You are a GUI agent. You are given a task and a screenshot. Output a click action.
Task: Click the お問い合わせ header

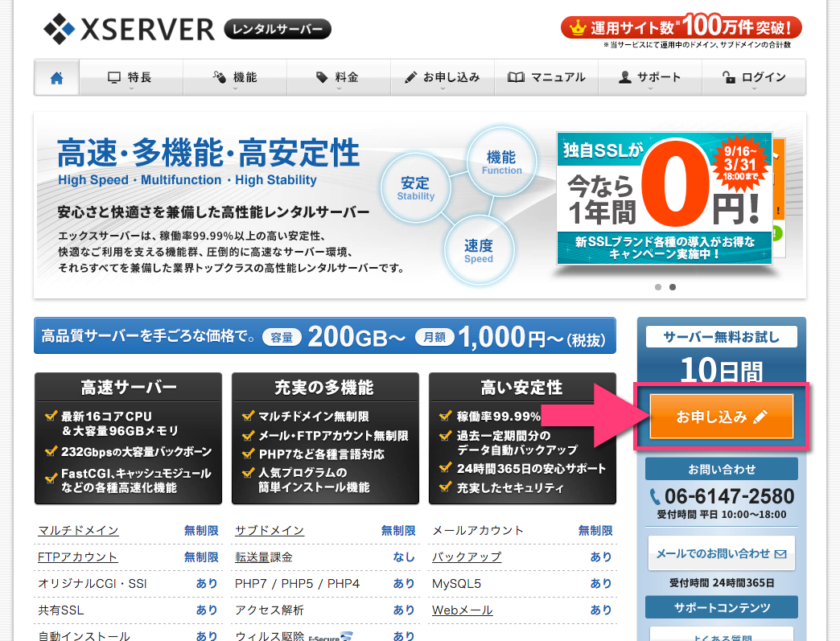[722, 469]
